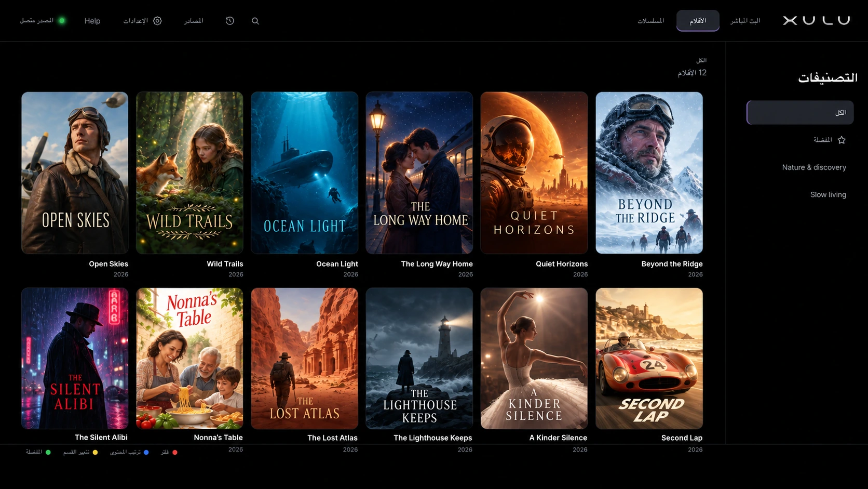Open The Lighthouse Keeps poster
This screenshot has width=868, height=489.
pos(419,359)
